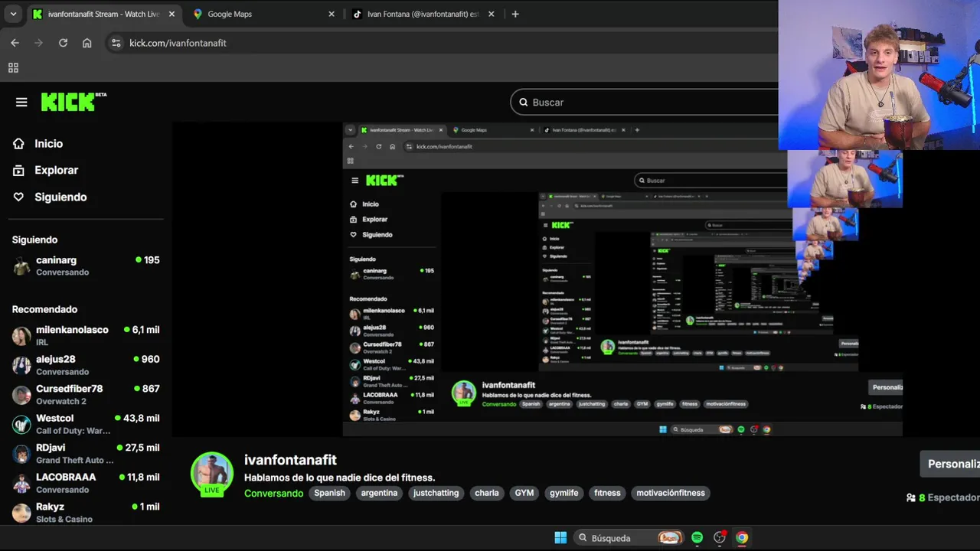Open Google Chrome from the taskbar
This screenshot has width=980, height=551.
[x=742, y=537]
